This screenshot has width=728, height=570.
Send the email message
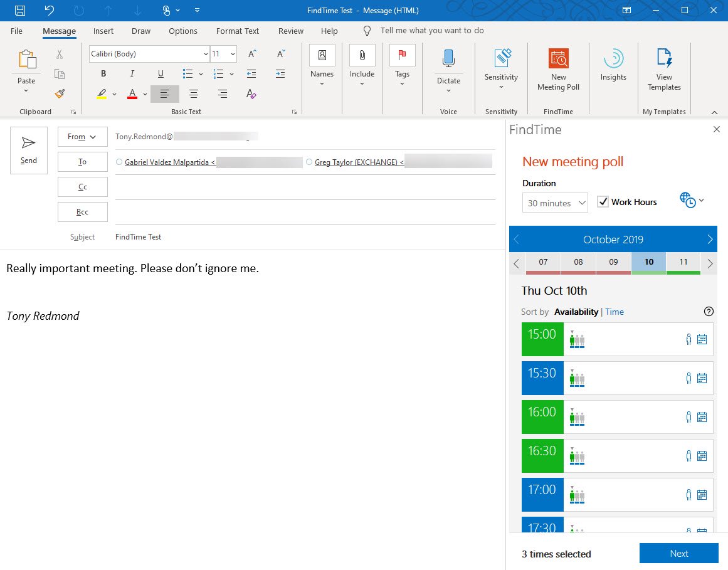29,150
